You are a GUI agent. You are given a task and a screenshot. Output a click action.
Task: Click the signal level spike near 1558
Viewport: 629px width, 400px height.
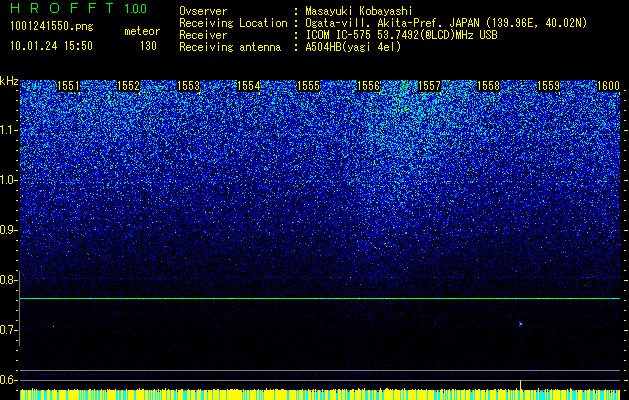click(520, 385)
